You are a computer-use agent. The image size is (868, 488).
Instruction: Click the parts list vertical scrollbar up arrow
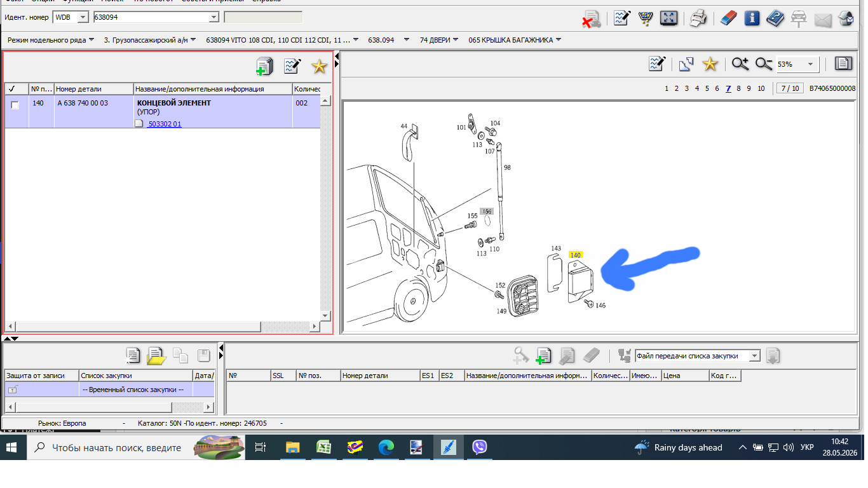(x=325, y=100)
